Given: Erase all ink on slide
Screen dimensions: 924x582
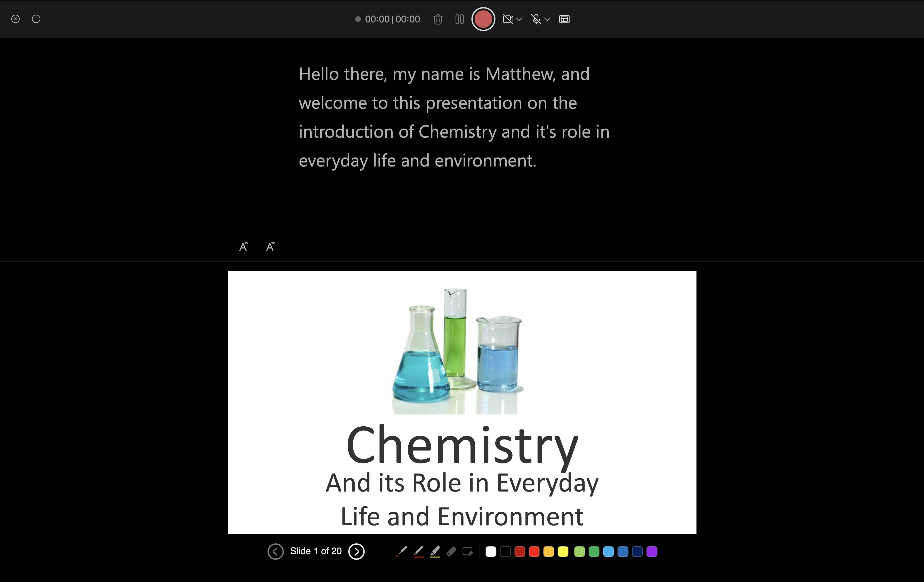Looking at the screenshot, I should (x=467, y=552).
